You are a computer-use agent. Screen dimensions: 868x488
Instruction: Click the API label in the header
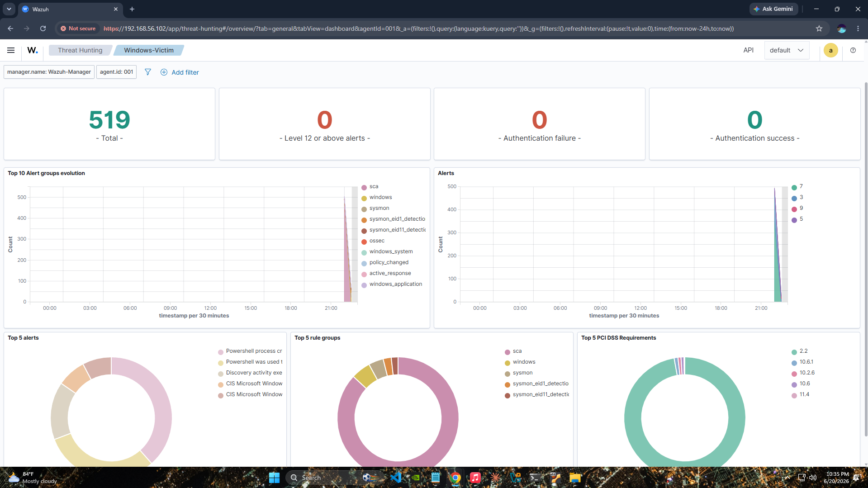(x=749, y=50)
